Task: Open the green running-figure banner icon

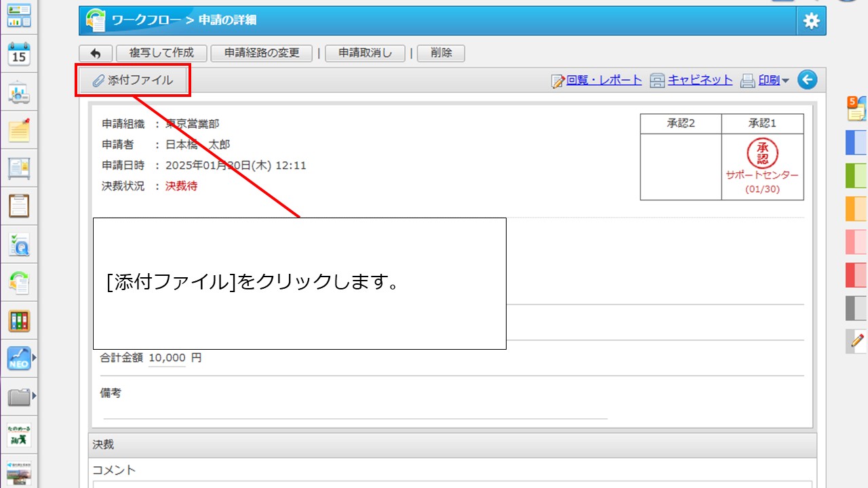Action: pos(19,434)
